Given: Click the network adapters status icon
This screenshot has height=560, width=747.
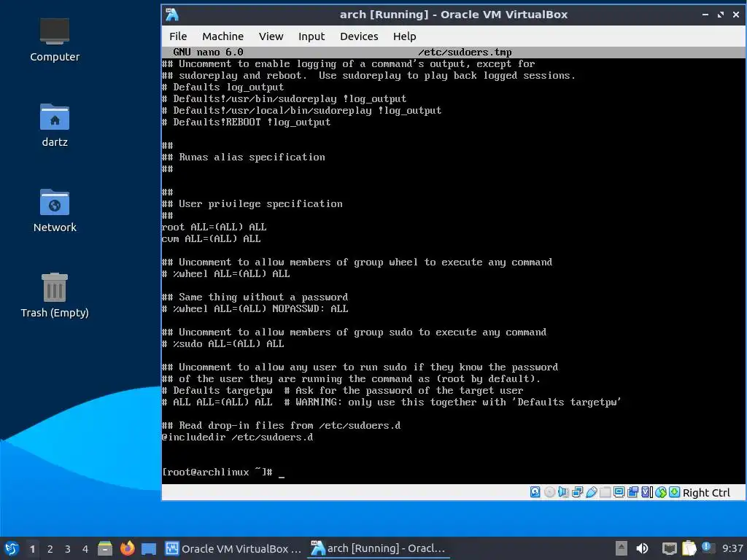Looking at the screenshot, I should click(578, 492).
